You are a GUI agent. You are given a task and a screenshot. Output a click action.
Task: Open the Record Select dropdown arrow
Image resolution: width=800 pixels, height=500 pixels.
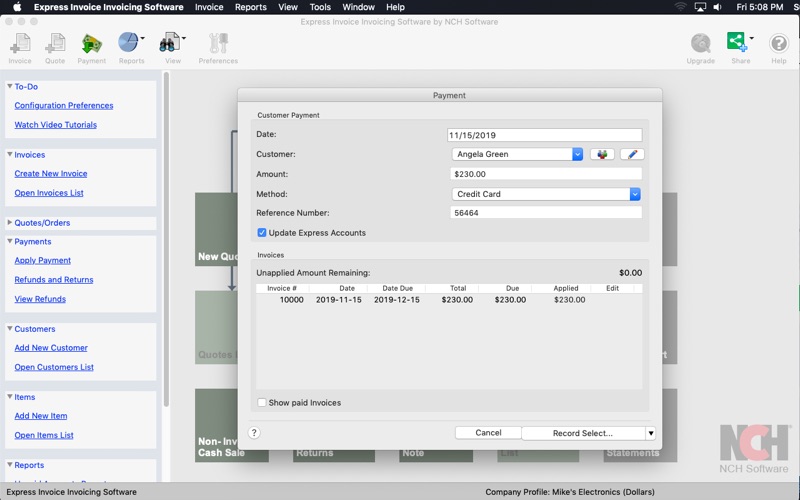point(651,433)
